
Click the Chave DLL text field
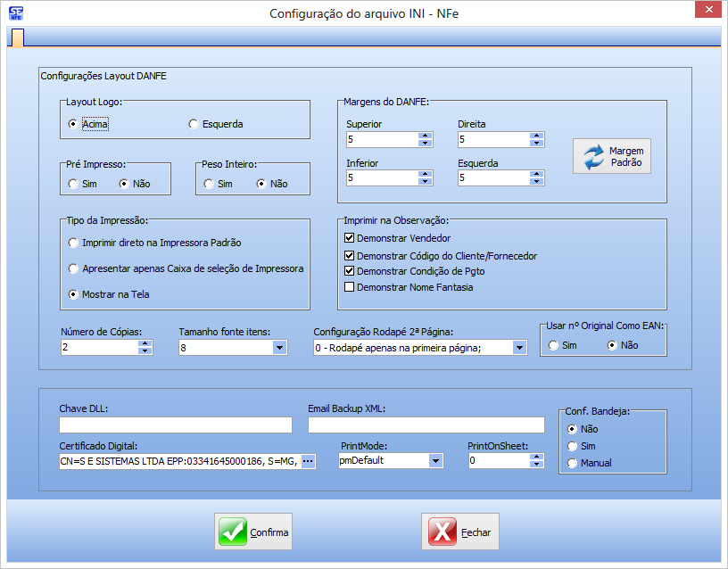tap(176, 425)
